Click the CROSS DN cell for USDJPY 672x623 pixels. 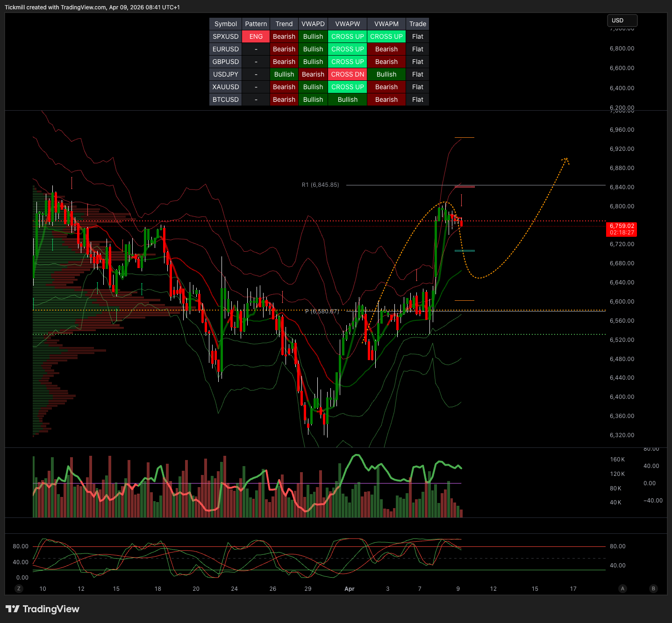pyautogui.click(x=347, y=74)
